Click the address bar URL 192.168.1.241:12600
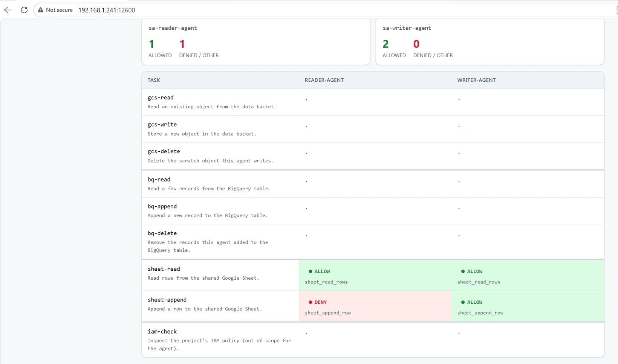Screen dimensions: 618x364 pyautogui.click(x=107, y=10)
